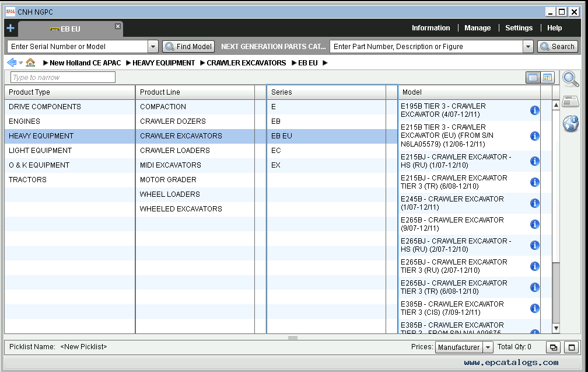Expand breadcrumb arrow before CRAWLER EXCAVATORS
588x372 pixels.
202,63
